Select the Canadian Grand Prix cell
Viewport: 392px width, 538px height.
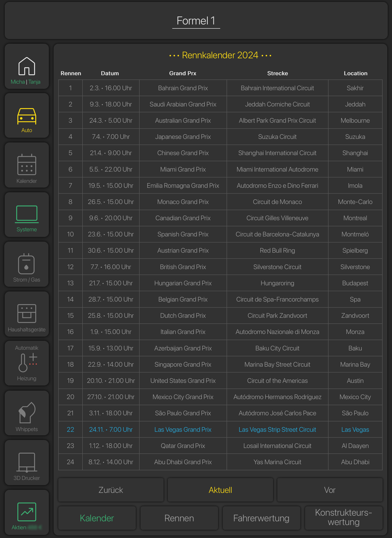click(x=183, y=218)
